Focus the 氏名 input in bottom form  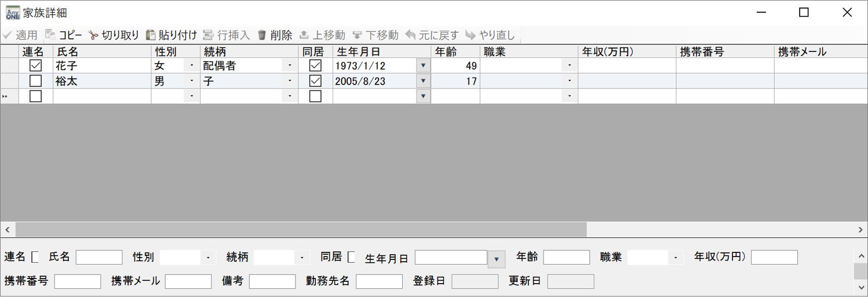click(99, 257)
